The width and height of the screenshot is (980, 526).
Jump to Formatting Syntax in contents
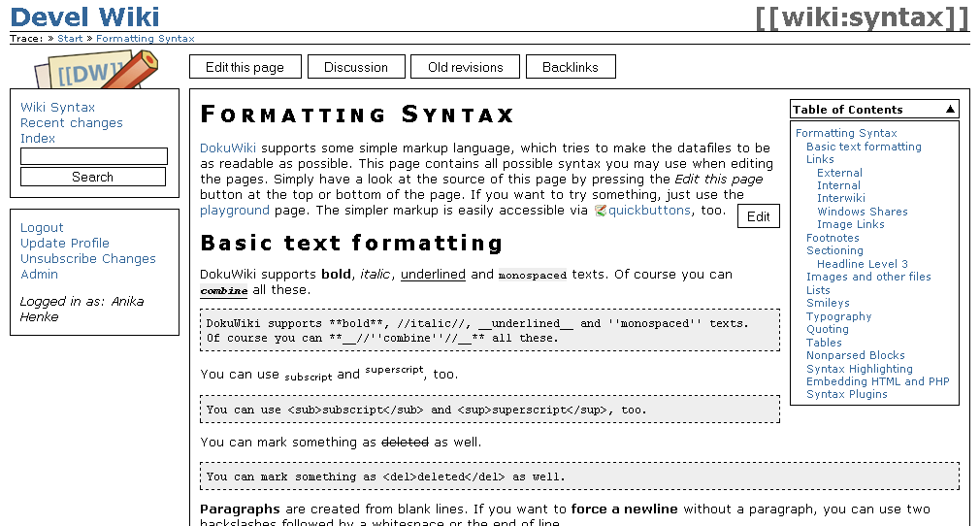(846, 133)
